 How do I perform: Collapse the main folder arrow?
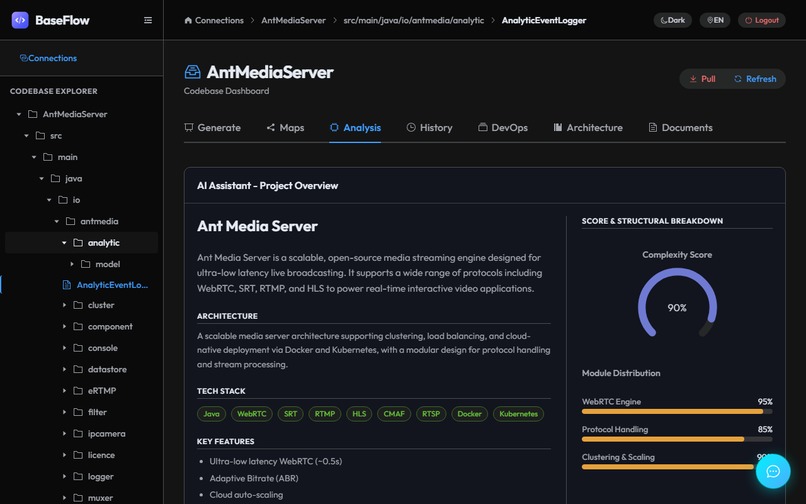(x=34, y=157)
